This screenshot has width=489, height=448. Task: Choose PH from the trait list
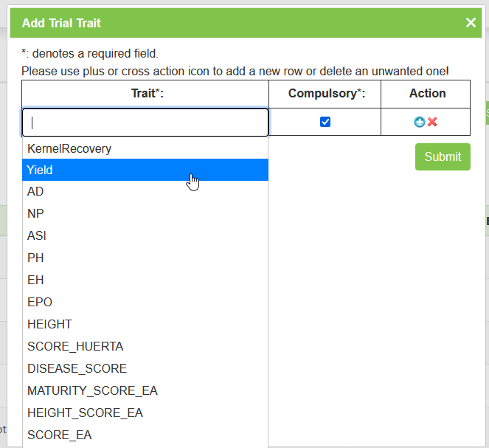[35, 258]
